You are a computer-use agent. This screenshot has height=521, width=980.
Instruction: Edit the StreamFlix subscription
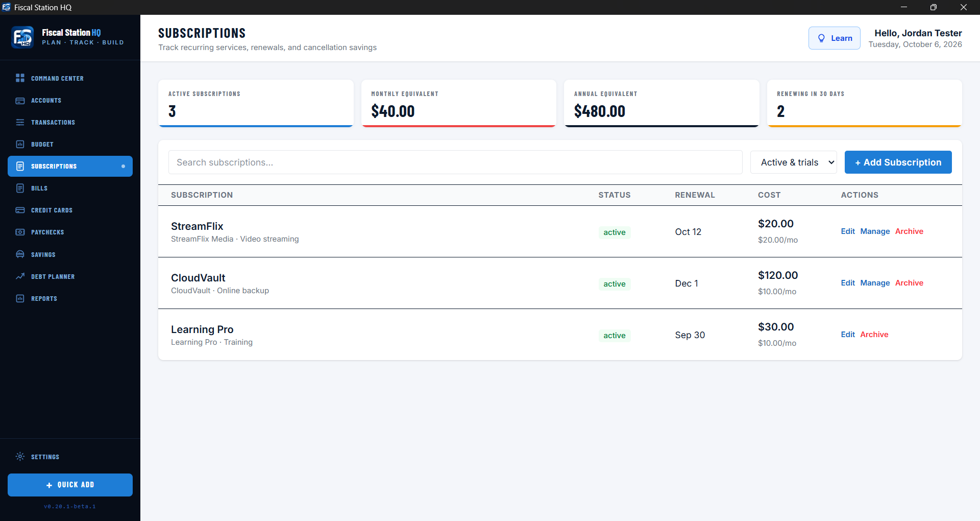tap(847, 231)
